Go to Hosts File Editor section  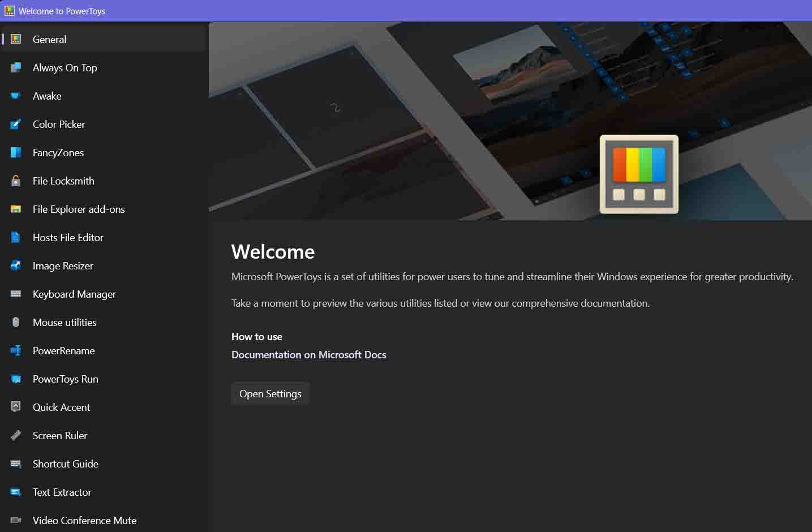(68, 238)
